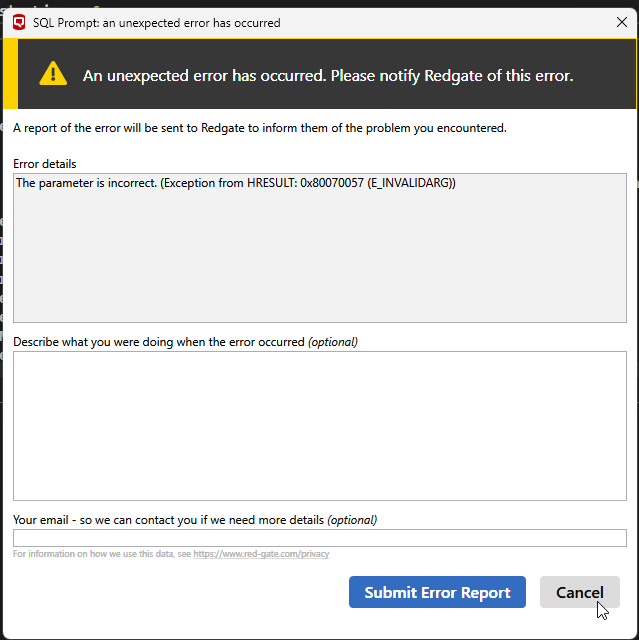Click the 'For information on how we use' text

(x=102, y=554)
